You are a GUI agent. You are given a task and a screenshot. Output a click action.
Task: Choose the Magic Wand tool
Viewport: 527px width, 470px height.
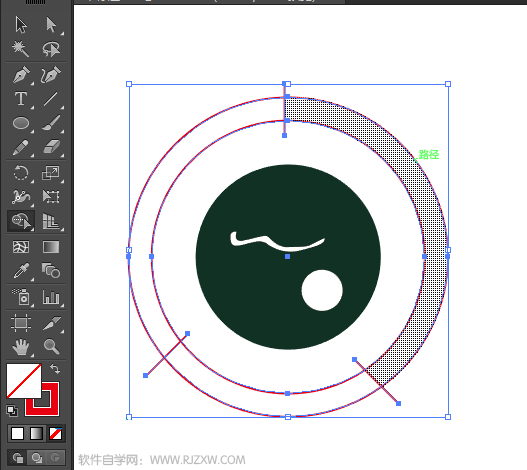click(x=21, y=49)
